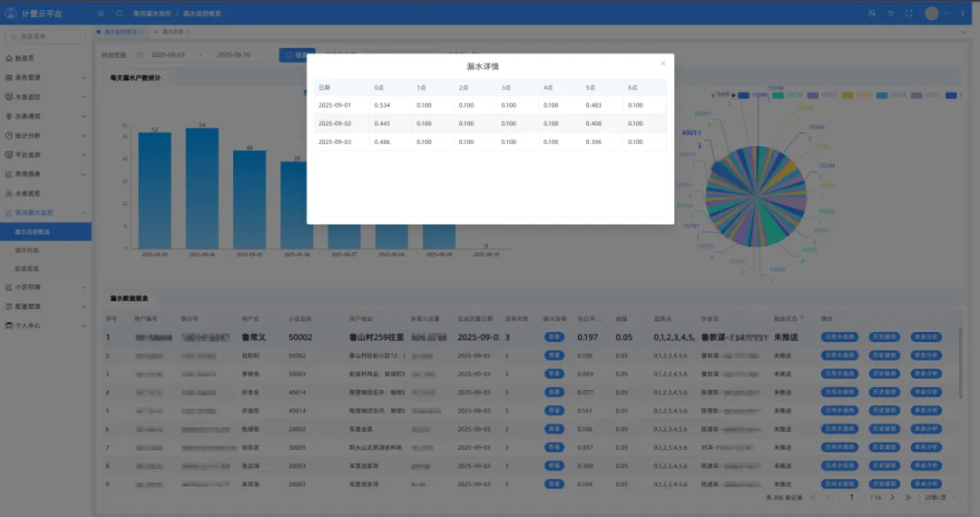Click 查看 button in first table row
This screenshot has width=980, height=517.
553,337
